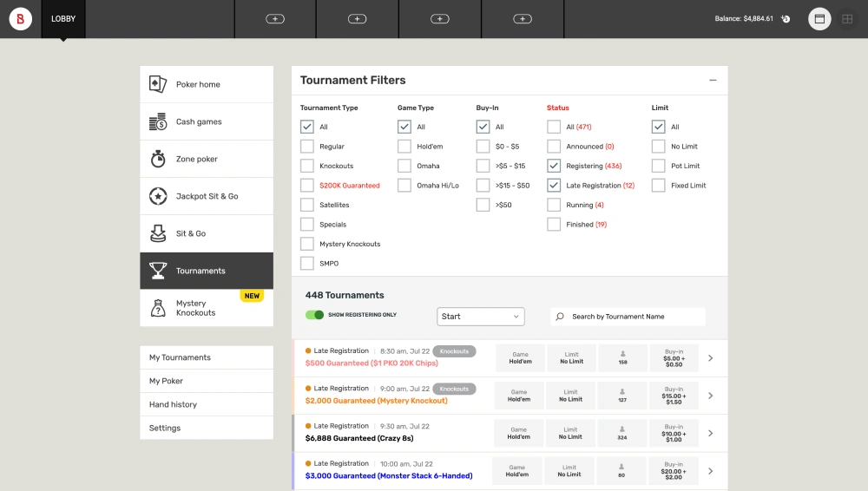Click the player count icon showing 158
The image size is (868, 491).
(622, 354)
